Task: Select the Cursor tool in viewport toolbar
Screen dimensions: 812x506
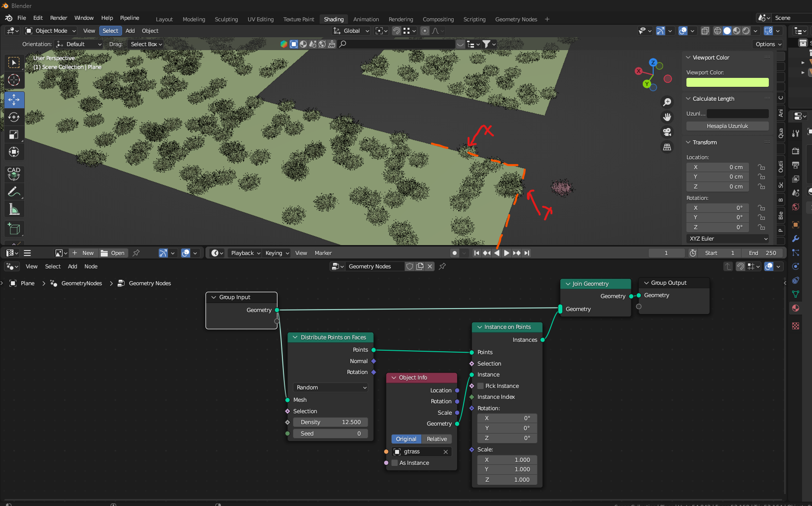Action: click(x=14, y=80)
